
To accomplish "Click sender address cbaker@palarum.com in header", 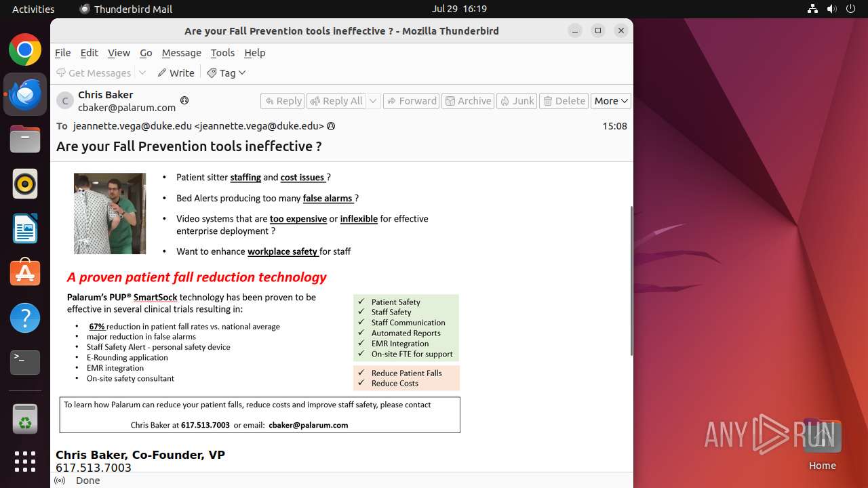I will pos(127,107).
